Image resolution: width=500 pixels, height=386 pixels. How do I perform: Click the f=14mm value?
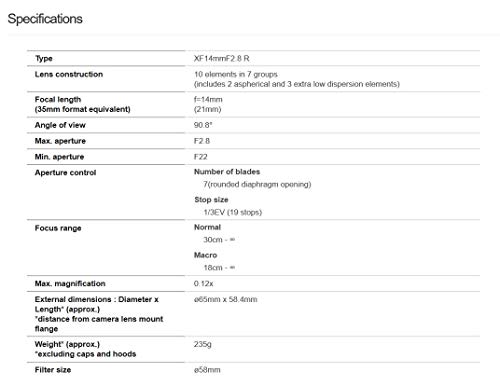pos(208,100)
